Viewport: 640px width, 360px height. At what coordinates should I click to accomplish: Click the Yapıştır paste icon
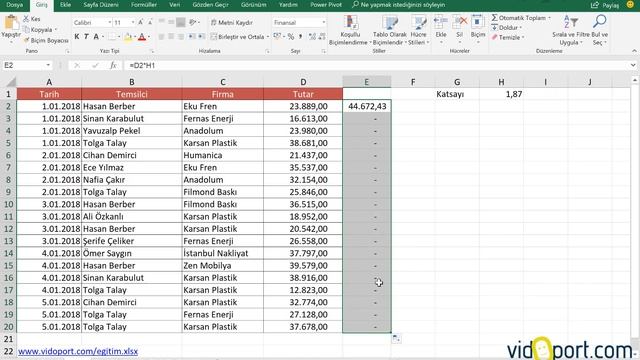click(11, 23)
